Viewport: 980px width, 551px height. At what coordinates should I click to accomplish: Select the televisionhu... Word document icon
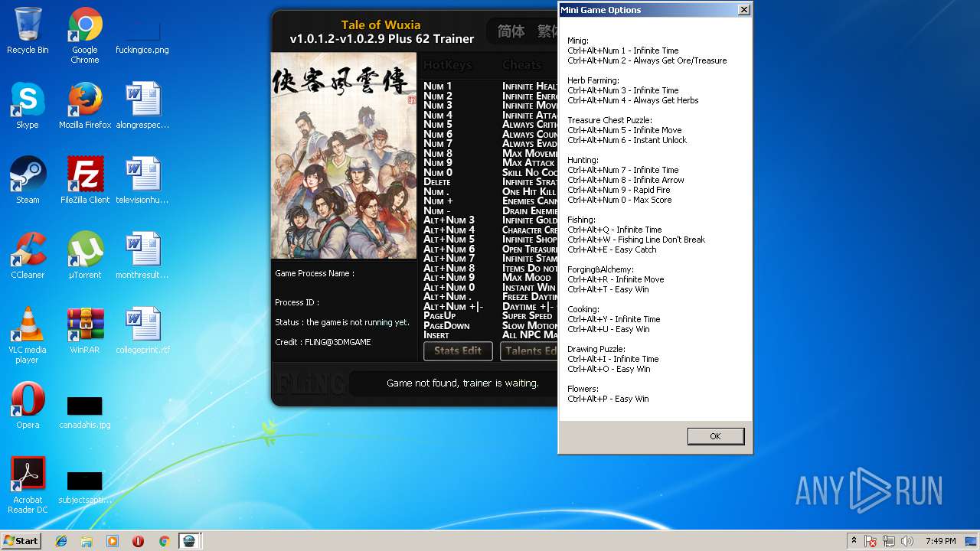(142, 181)
